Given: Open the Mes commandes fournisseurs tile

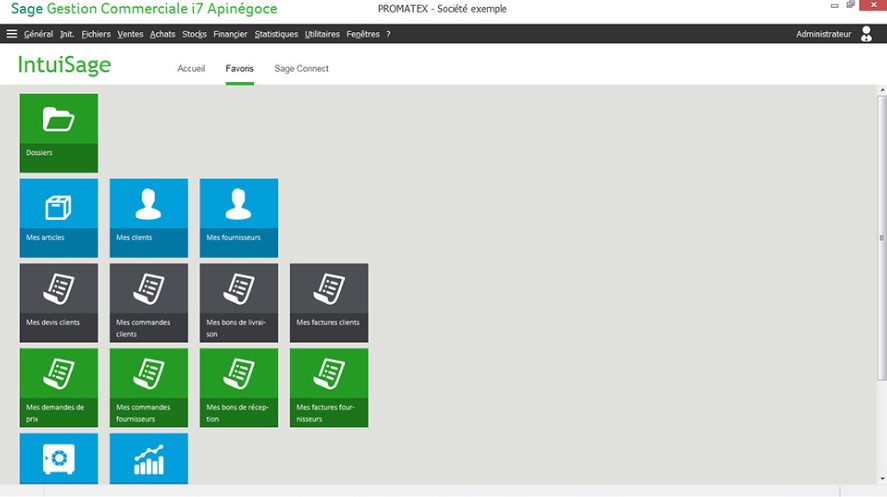Looking at the screenshot, I should (149, 387).
